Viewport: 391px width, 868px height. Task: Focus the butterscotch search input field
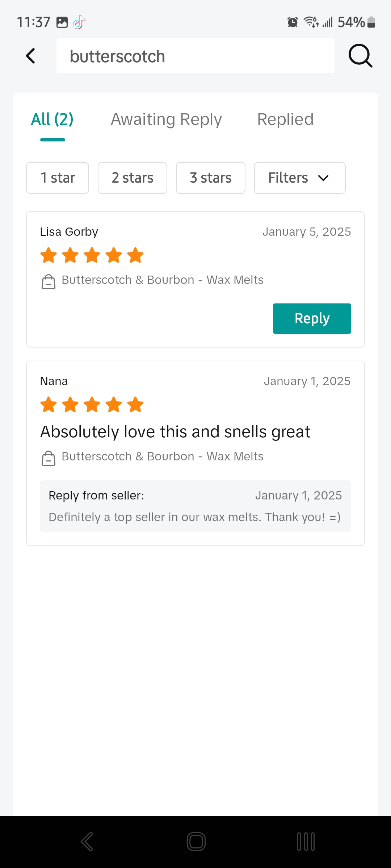pos(195,56)
